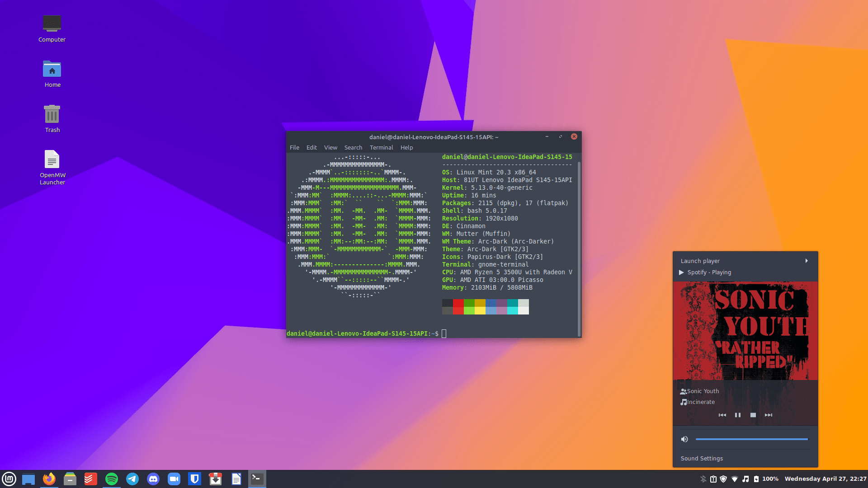Stop Spotify playback
868x488 pixels.
[753, 415]
